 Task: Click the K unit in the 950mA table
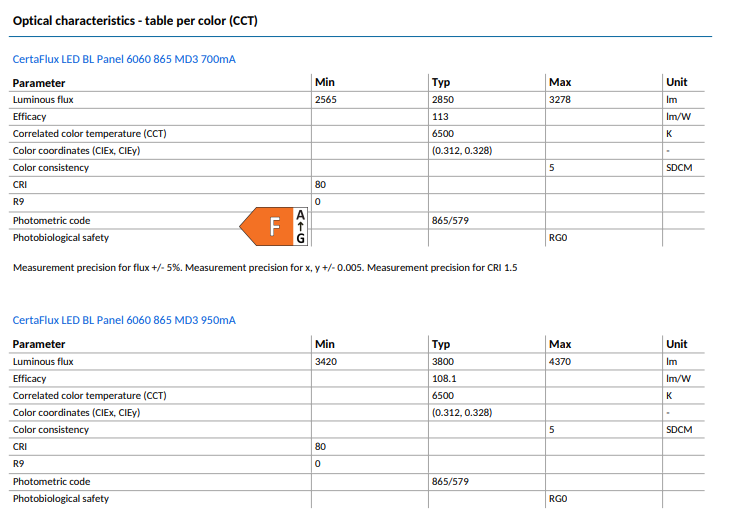pos(669,396)
